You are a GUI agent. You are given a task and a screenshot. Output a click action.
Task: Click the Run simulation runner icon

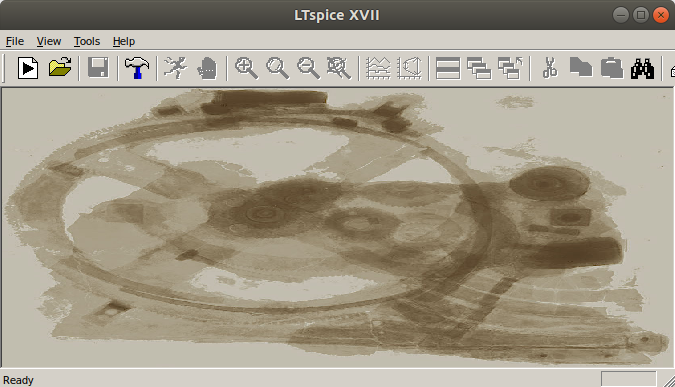(176, 68)
